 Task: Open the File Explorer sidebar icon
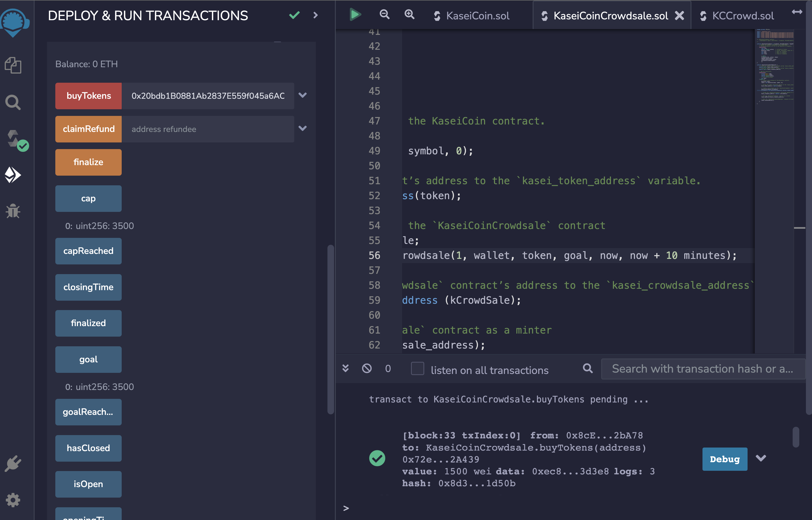tap(13, 65)
